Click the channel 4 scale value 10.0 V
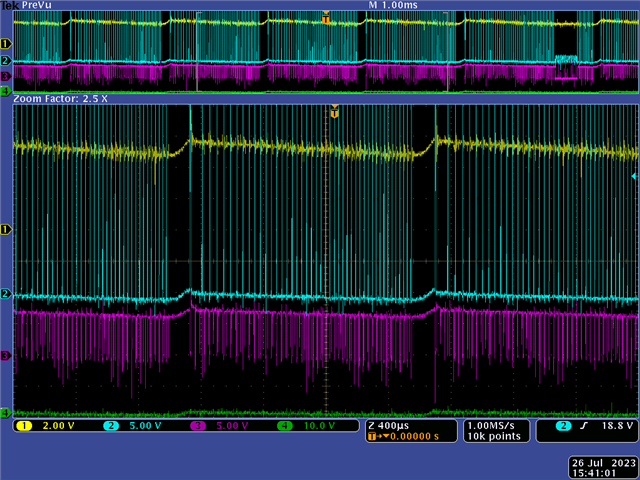 [319, 426]
